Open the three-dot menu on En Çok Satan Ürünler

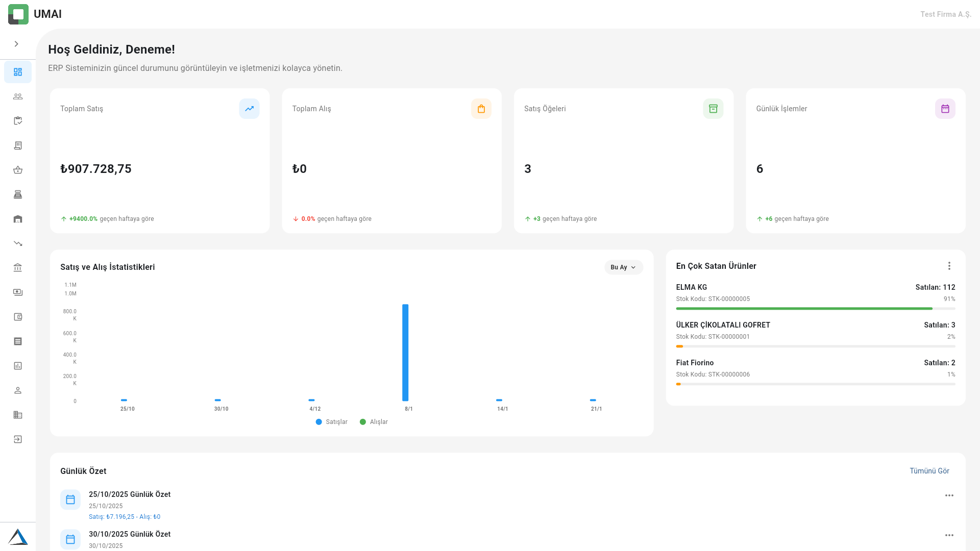tap(949, 266)
